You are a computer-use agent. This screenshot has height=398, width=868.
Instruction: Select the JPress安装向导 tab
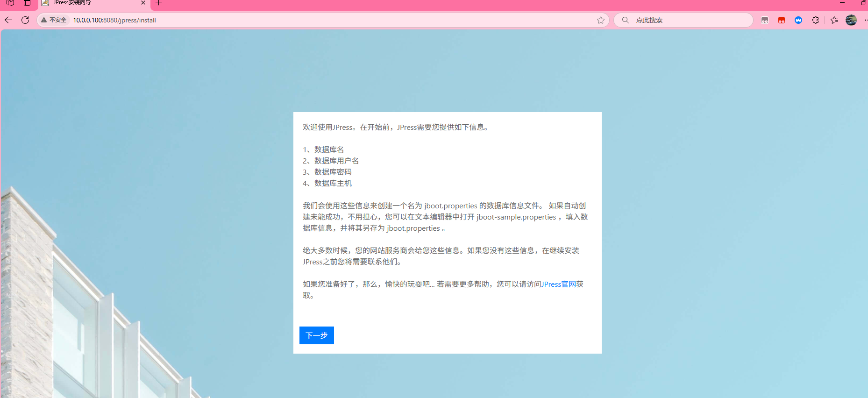click(x=93, y=3)
